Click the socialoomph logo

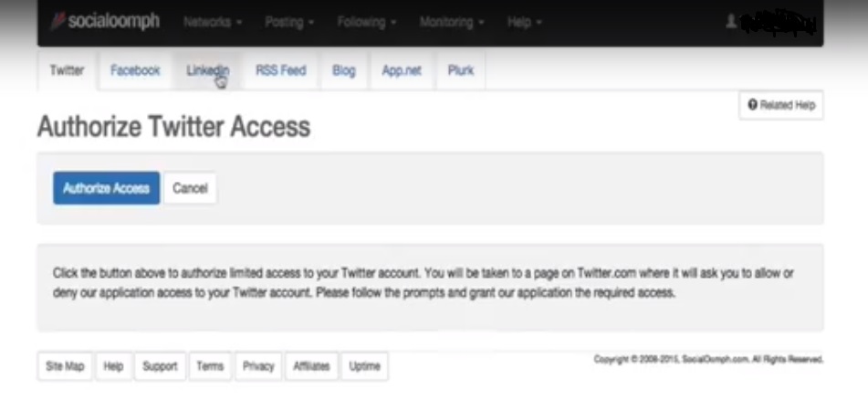(105, 21)
